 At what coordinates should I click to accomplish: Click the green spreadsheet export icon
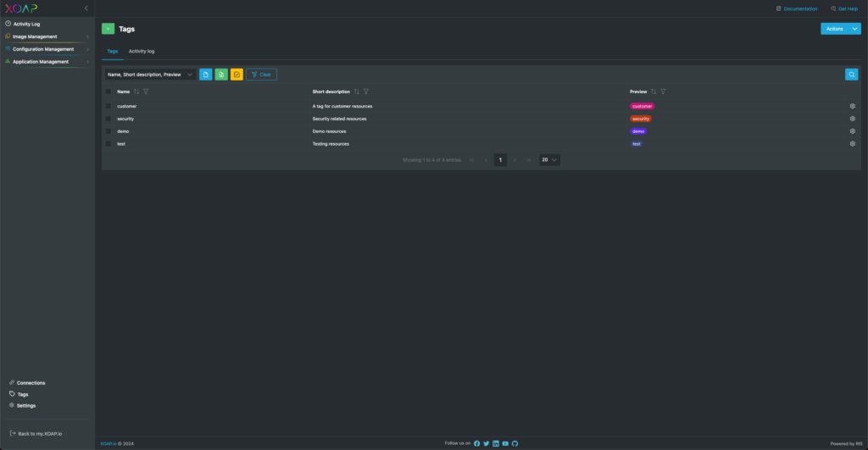[x=221, y=75]
